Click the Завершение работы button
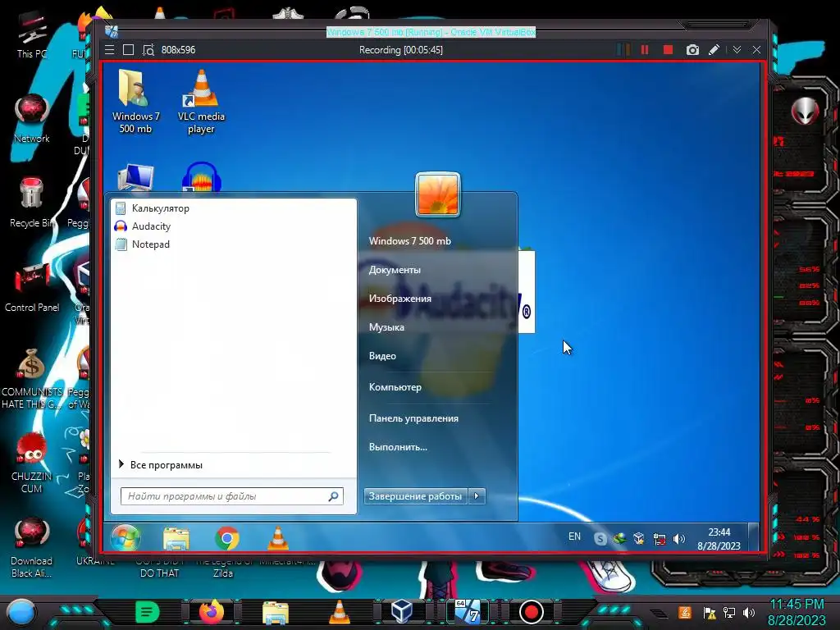Viewport: 840px width, 630px height. (415, 496)
